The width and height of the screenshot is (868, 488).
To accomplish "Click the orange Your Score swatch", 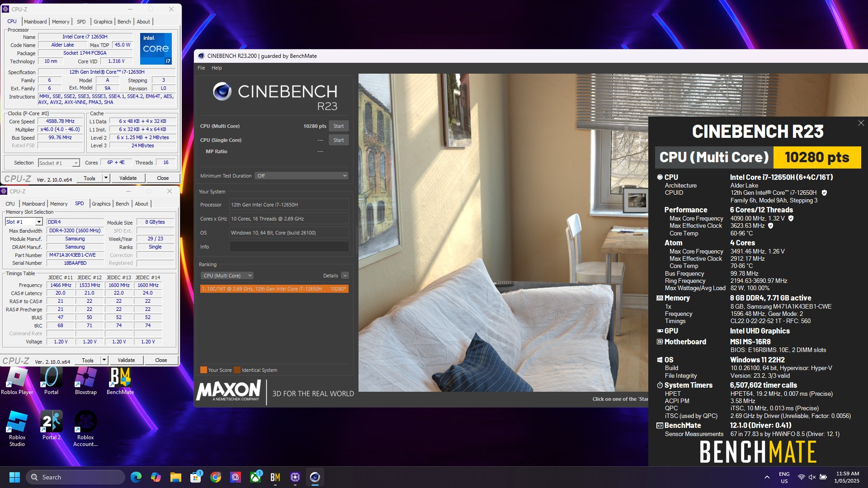I will tap(203, 370).
